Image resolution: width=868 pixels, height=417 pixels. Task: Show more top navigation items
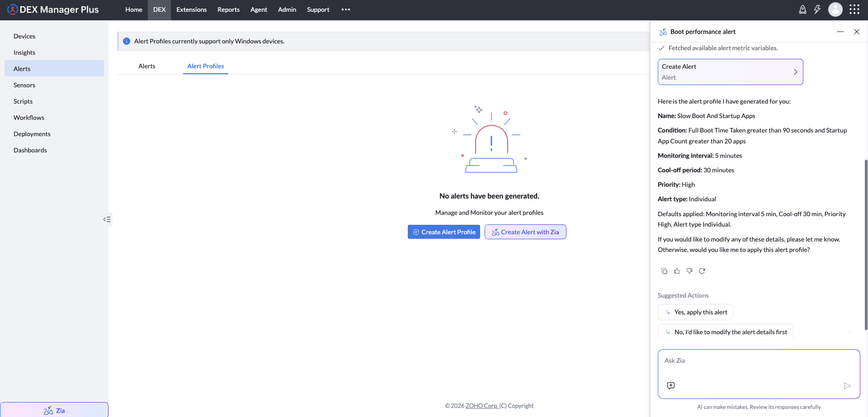pos(346,9)
